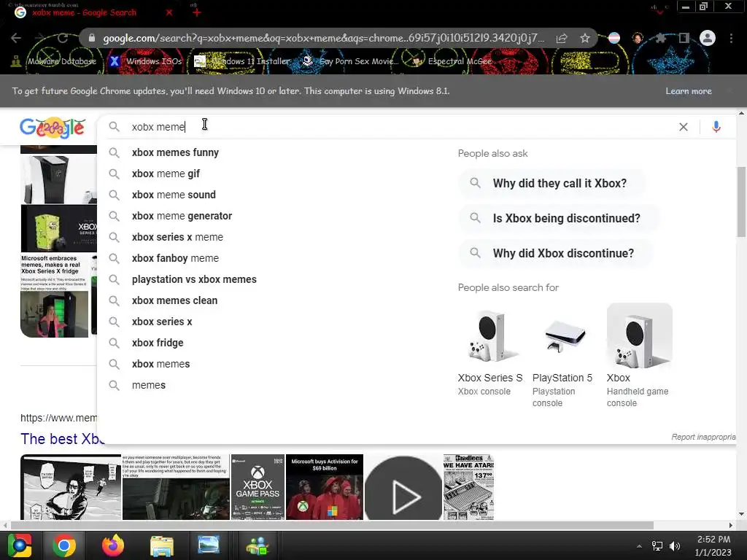
Task: Click the address bar URL
Action: point(323,38)
